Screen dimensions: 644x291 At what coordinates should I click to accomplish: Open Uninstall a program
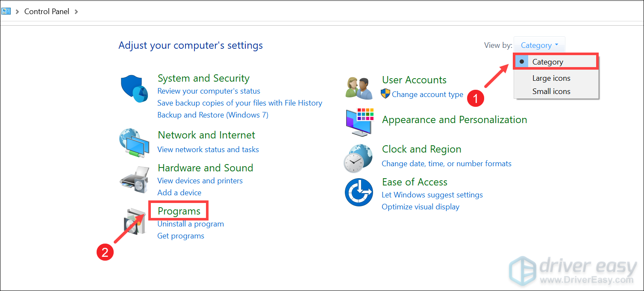click(191, 223)
